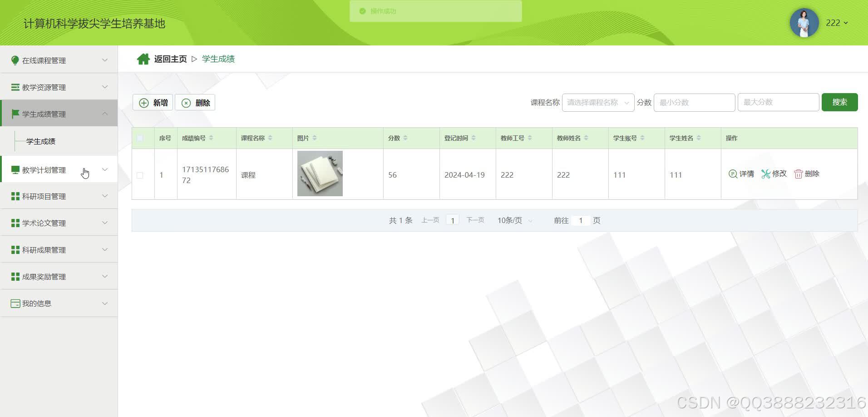Click the x circle icon in 删除 toolbar button
The height and width of the screenshot is (417, 868).
(186, 103)
